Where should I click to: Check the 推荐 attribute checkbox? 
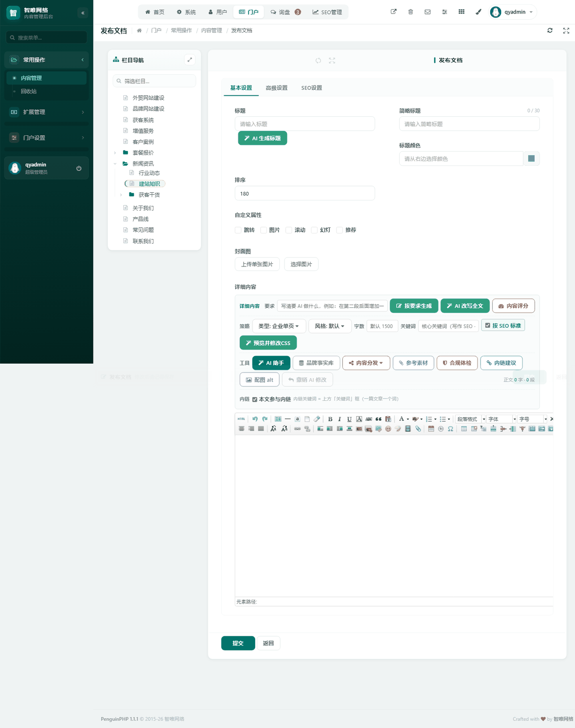coord(340,230)
